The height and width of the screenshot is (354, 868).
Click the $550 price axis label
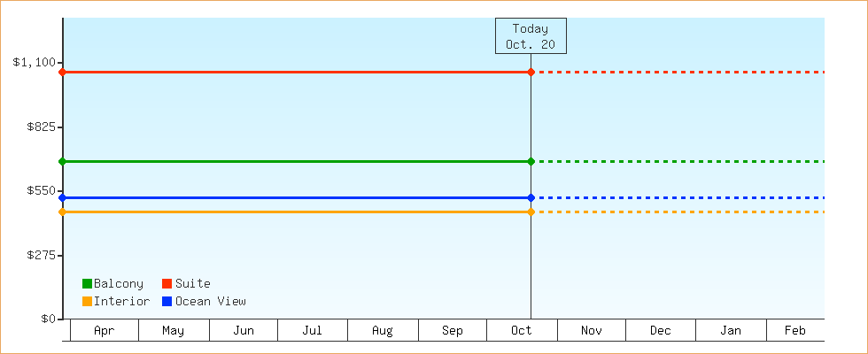click(x=41, y=190)
